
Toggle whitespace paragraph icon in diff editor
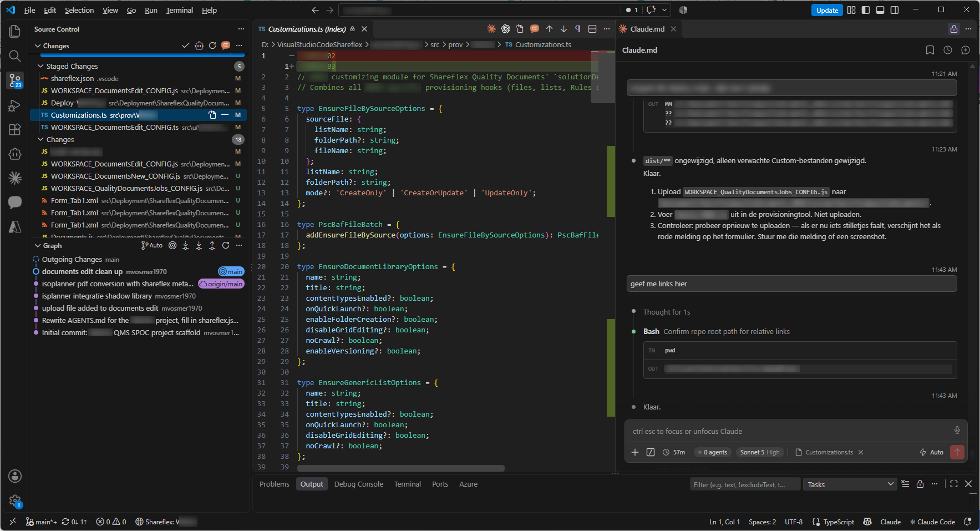click(578, 29)
